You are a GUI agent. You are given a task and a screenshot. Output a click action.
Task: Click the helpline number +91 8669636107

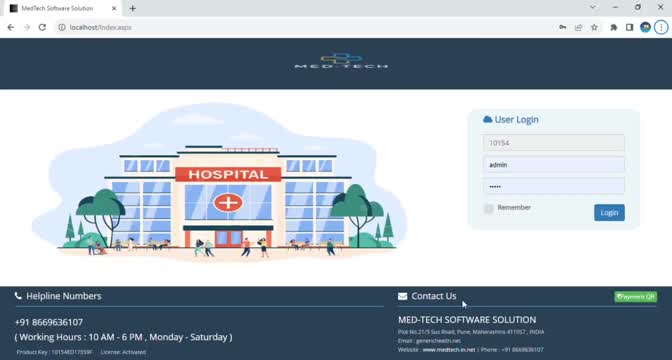[49, 322]
